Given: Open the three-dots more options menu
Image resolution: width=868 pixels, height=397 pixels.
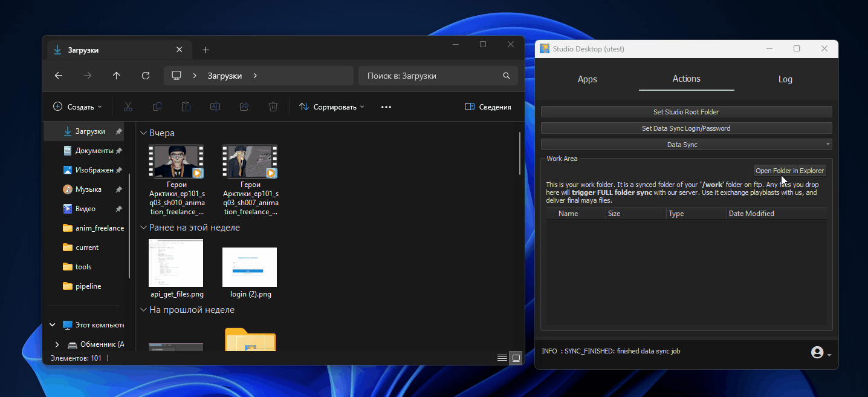Looking at the screenshot, I should click(386, 107).
